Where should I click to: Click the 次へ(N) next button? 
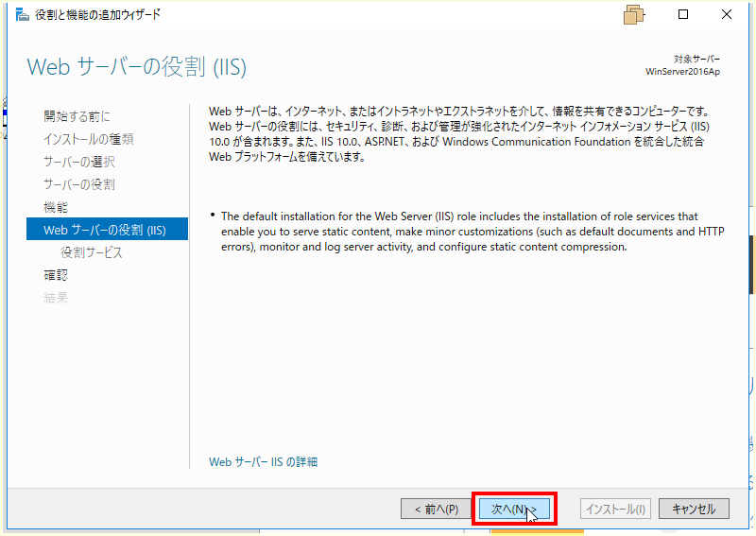tap(514, 509)
